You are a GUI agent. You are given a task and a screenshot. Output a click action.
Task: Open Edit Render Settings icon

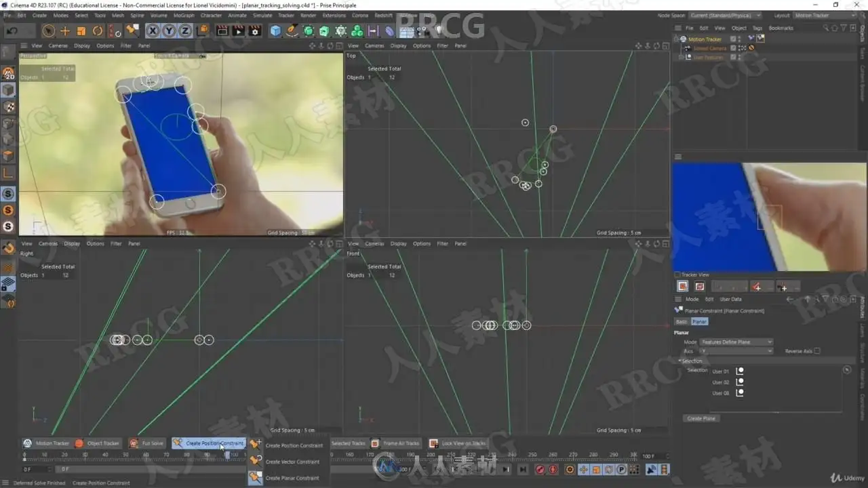(255, 30)
